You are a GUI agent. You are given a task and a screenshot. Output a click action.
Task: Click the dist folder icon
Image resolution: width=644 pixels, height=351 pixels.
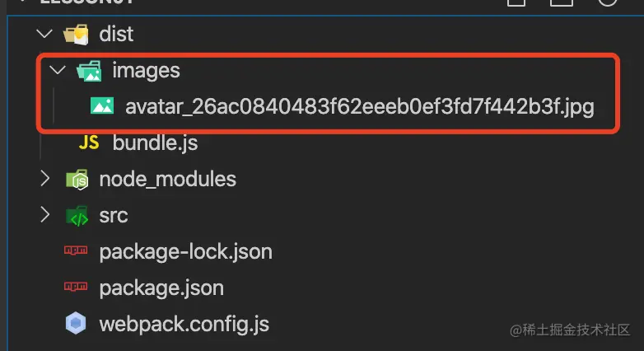[x=77, y=35]
